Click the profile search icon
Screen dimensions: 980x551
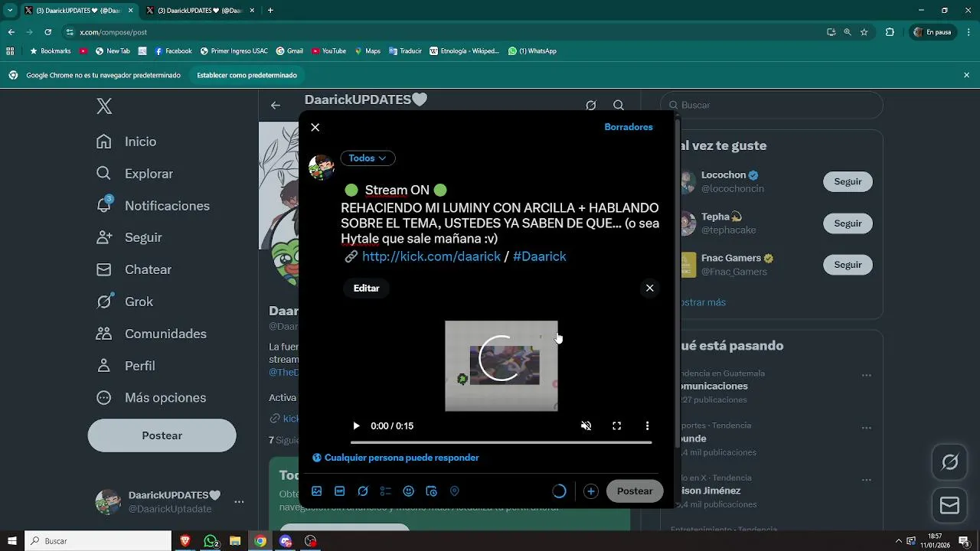pos(619,106)
